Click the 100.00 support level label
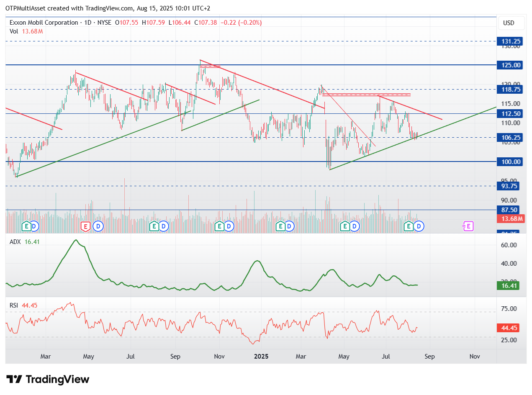The width and height of the screenshot is (532, 395). (510, 162)
